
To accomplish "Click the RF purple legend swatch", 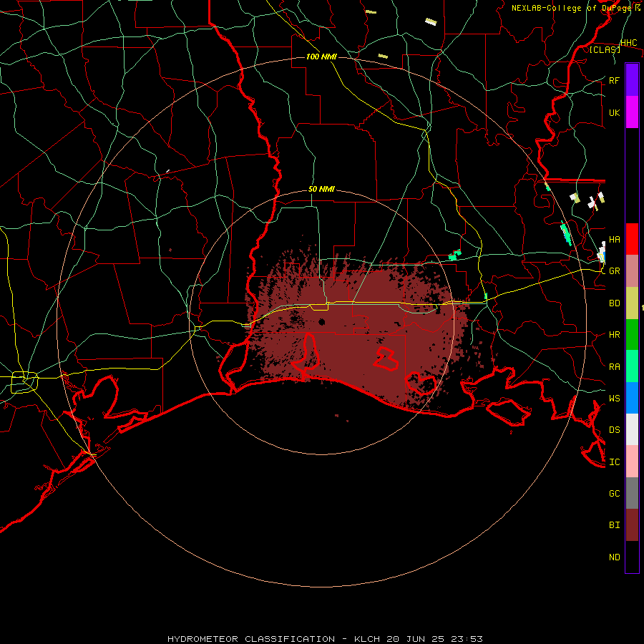I will [632, 80].
